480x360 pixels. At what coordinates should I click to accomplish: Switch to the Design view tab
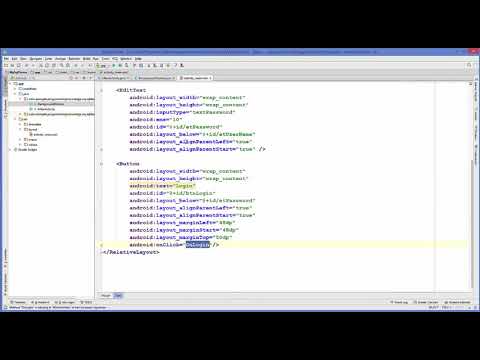click(x=106, y=296)
